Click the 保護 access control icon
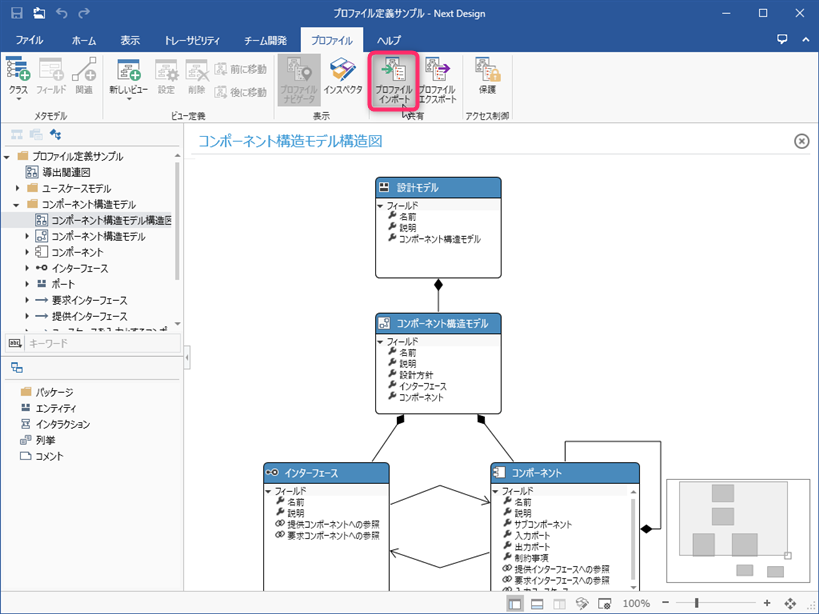Screen dimensions: 819x614 [487, 80]
